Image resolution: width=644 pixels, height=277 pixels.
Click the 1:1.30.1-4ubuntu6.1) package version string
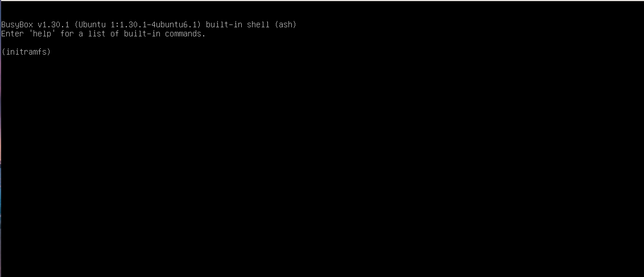tap(156, 24)
